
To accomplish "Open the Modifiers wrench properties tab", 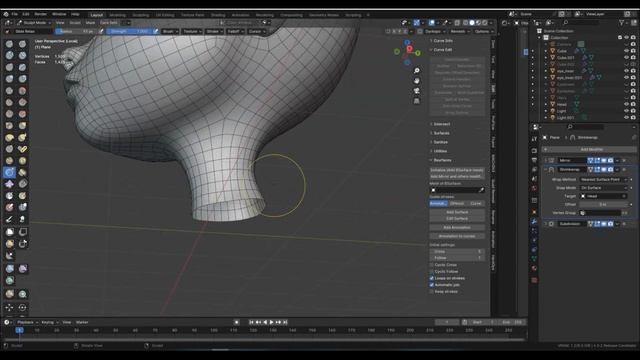I will pyautogui.click(x=534, y=222).
